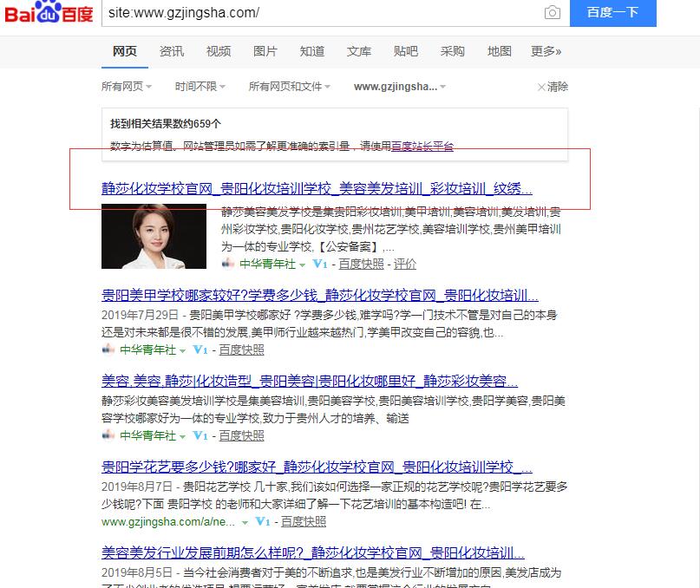The image size is (700, 588).
Task: Click the 找到相关结果数约659个 result count
Action: [x=166, y=124]
